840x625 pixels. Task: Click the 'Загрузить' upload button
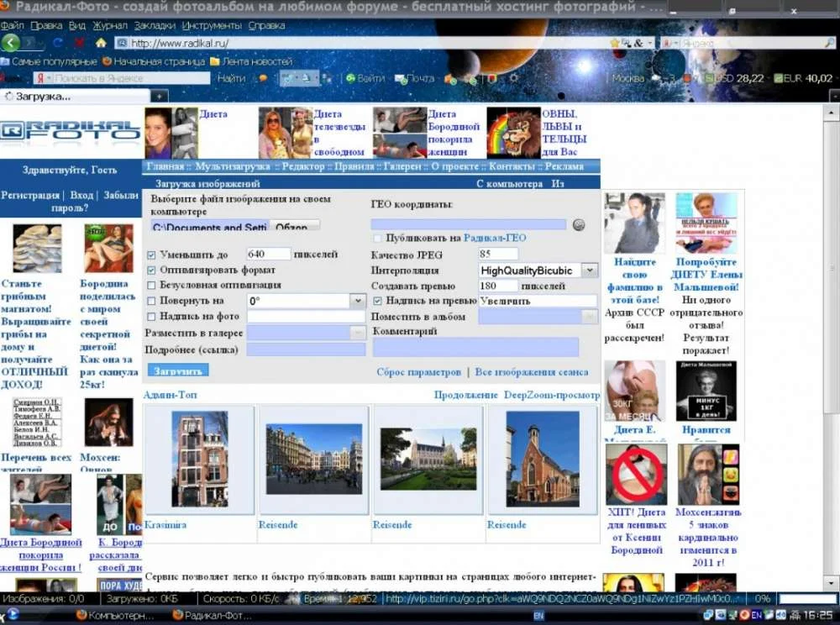pos(178,370)
